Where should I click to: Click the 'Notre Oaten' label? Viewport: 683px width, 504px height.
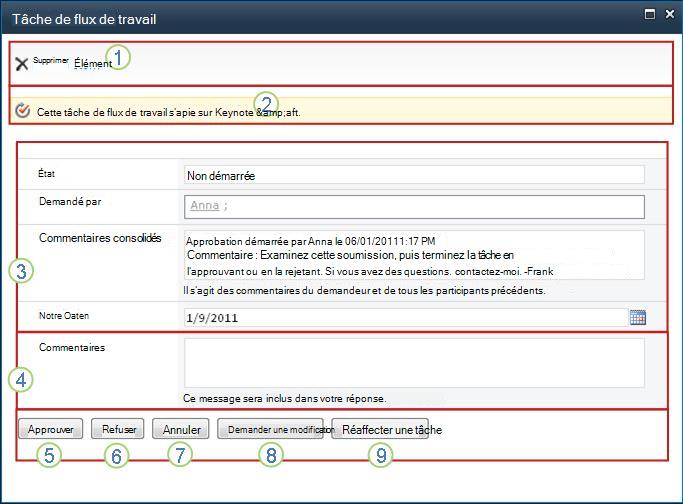tap(64, 316)
